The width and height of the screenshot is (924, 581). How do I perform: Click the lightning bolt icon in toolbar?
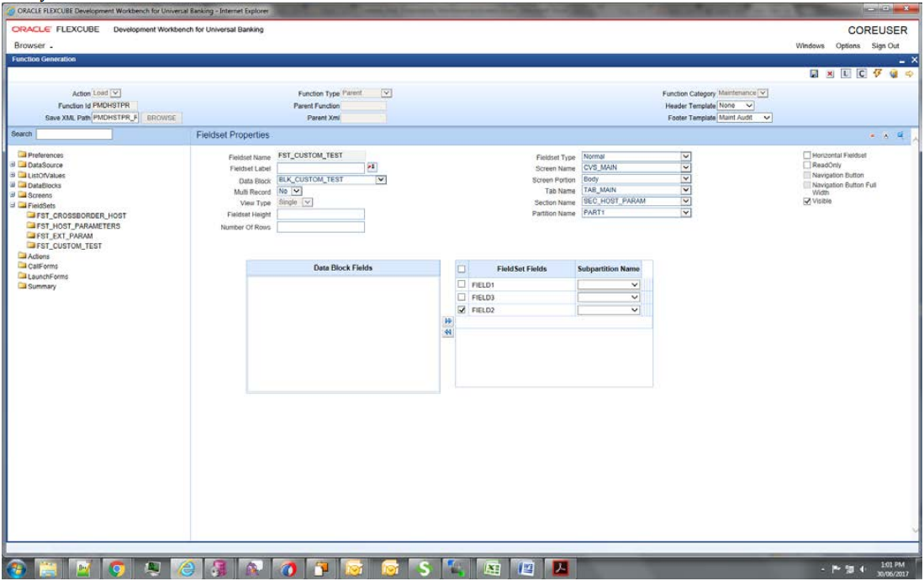(878, 74)
